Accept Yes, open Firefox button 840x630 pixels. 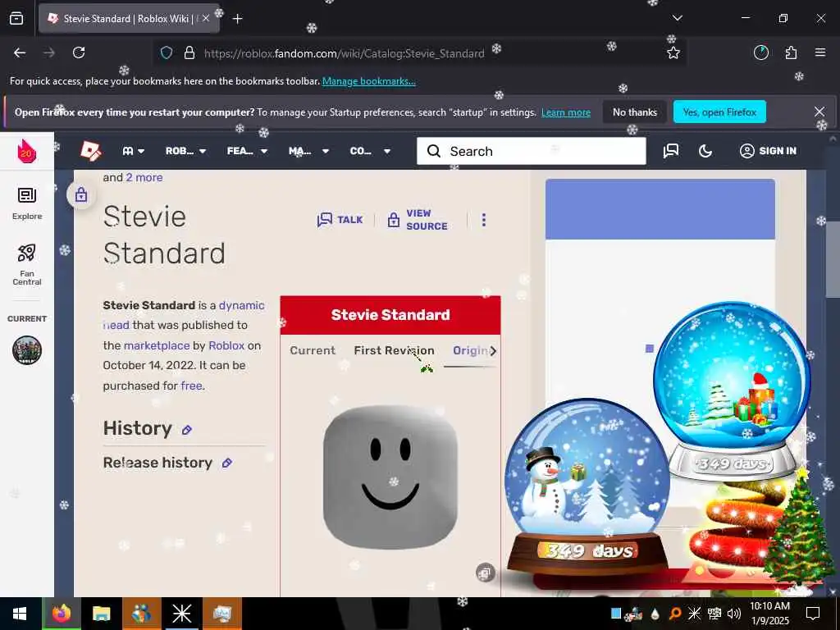coord(719,112)
